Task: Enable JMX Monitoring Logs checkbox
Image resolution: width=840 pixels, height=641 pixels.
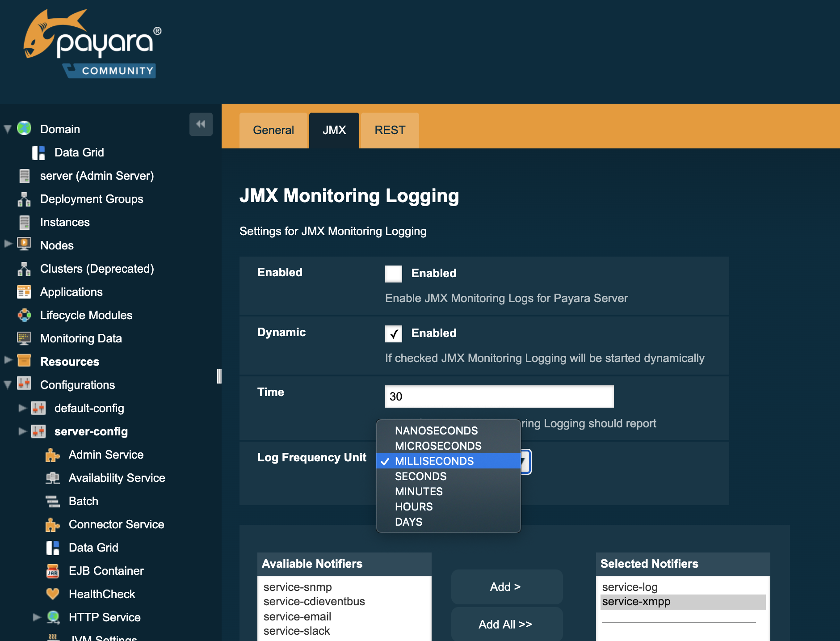Action: point(393,274)
